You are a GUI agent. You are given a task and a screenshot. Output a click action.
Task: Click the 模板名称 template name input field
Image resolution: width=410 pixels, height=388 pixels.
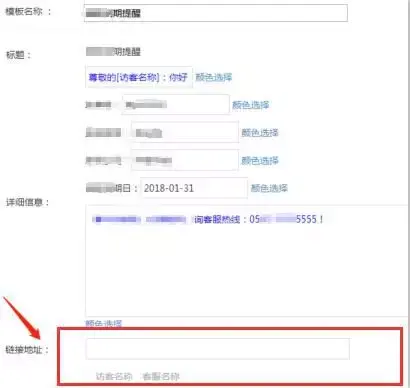coord(216,13)
